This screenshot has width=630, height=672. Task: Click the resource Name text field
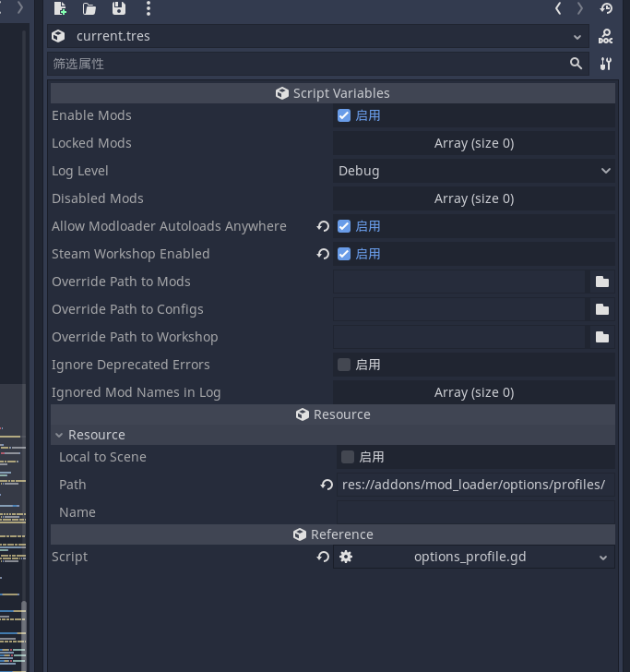click(475, 512)
